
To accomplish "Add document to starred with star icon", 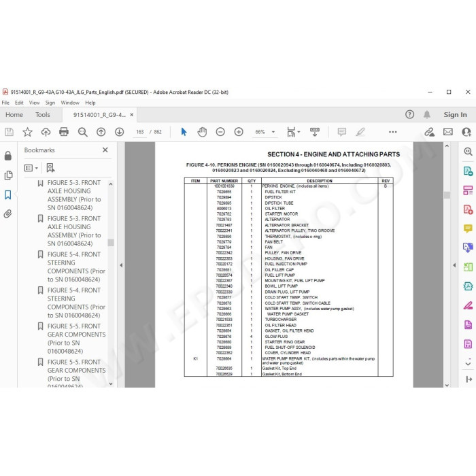I will pos(27,132).
